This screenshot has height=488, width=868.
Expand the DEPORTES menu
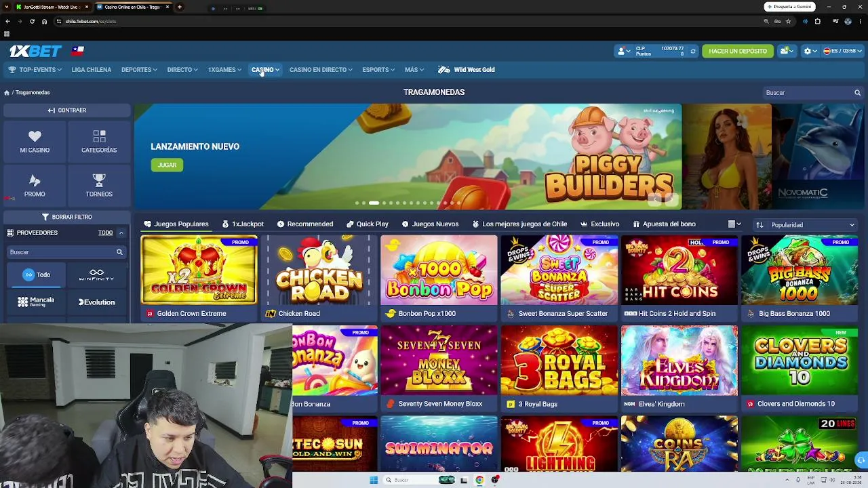pyautogui.click(x=139, y=70)
